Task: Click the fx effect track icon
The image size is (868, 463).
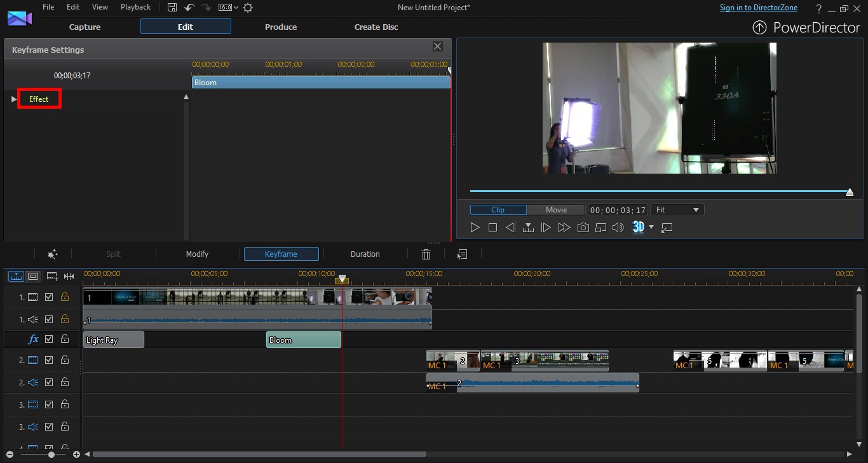Action: pos(34,340)
